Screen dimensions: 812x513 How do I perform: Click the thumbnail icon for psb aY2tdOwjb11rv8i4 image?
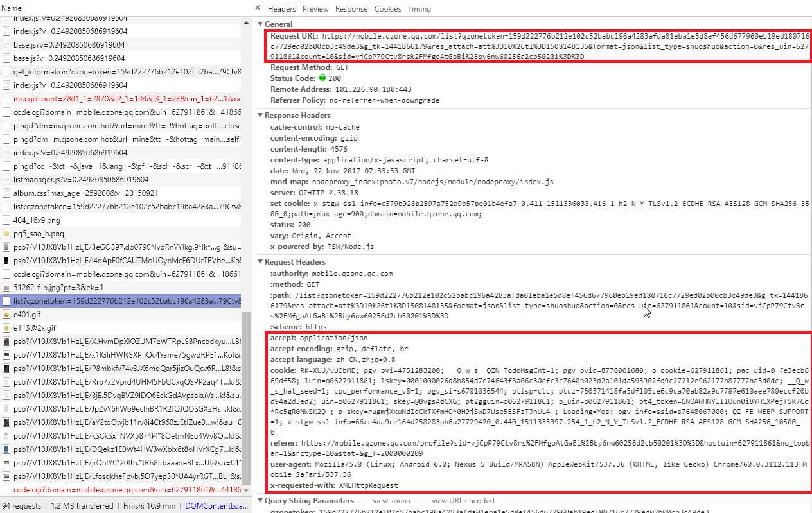pos(6,422)
